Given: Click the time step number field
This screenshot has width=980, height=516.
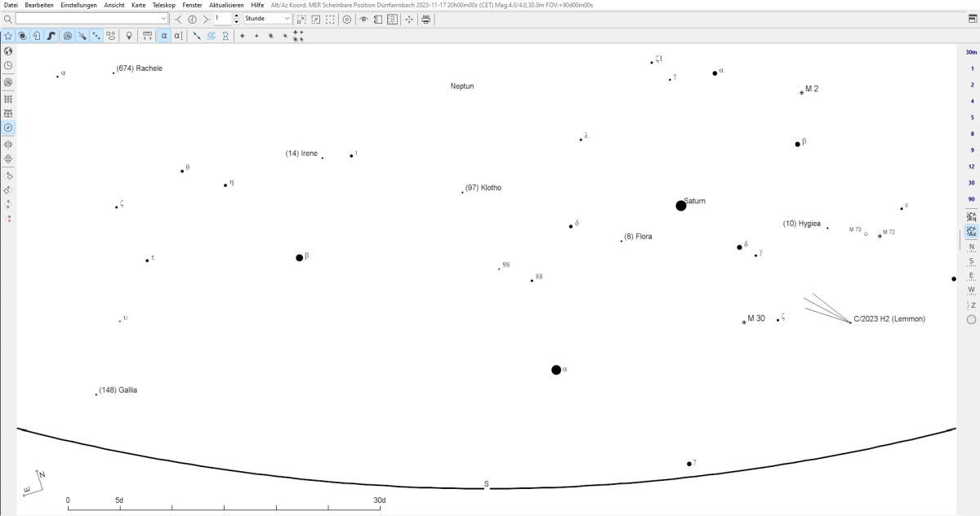Looking at the screenshot, I should click(224, 18).
